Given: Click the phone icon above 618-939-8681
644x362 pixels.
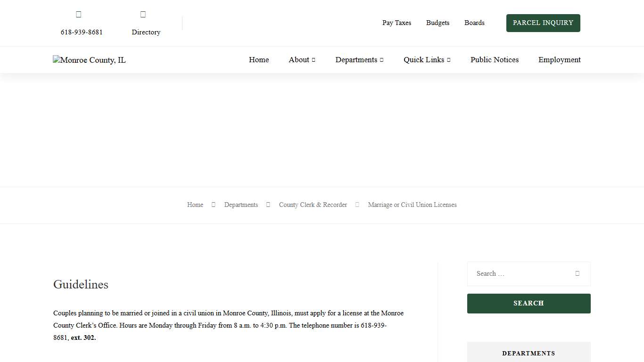Looking at the screenshot, I should pyautogui.click(x=79, y=14).
